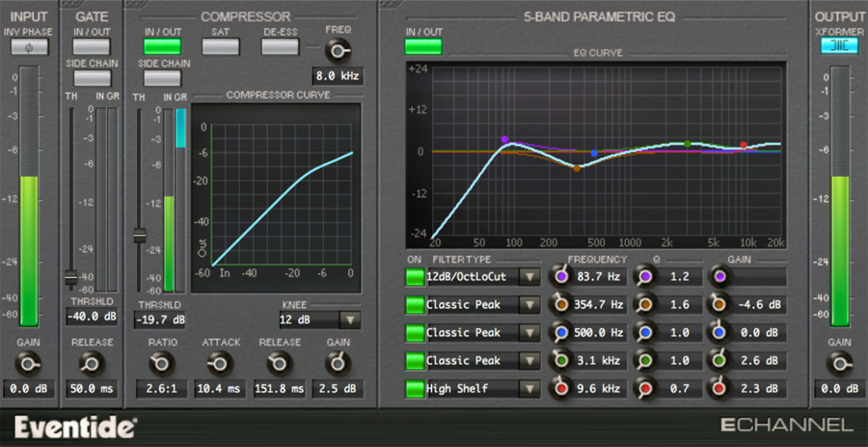Click the purple Q knob at 1.2
868x447 pixels.
tap(644, 276)
